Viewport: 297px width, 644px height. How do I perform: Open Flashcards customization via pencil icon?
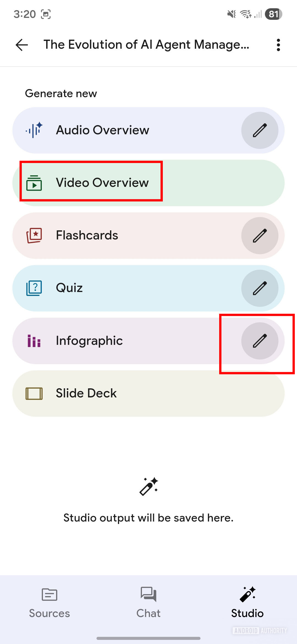(260, 235)
